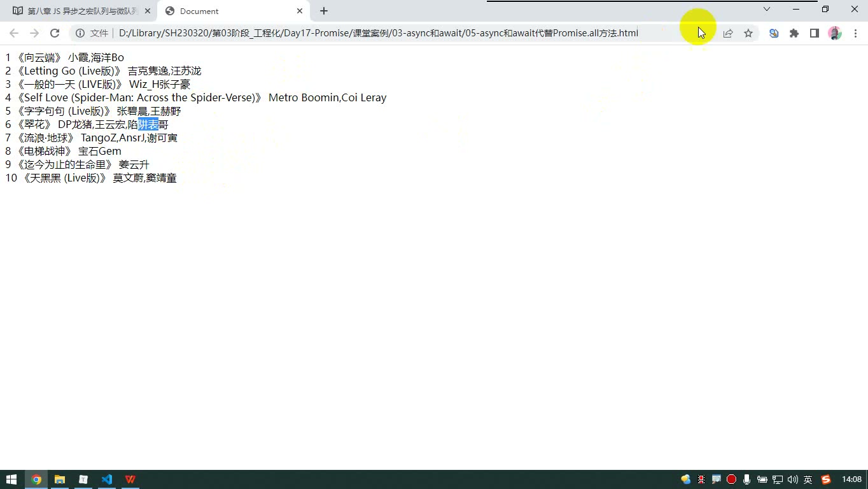868x489 pixels.
Task: Click the song title 《向云端》
Action: (x=38, y=57)
